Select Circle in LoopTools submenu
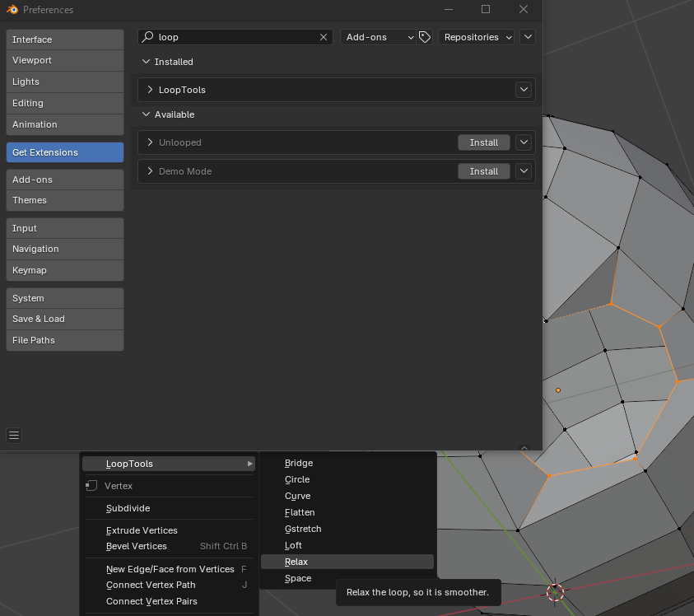 [x=347, y=479]
